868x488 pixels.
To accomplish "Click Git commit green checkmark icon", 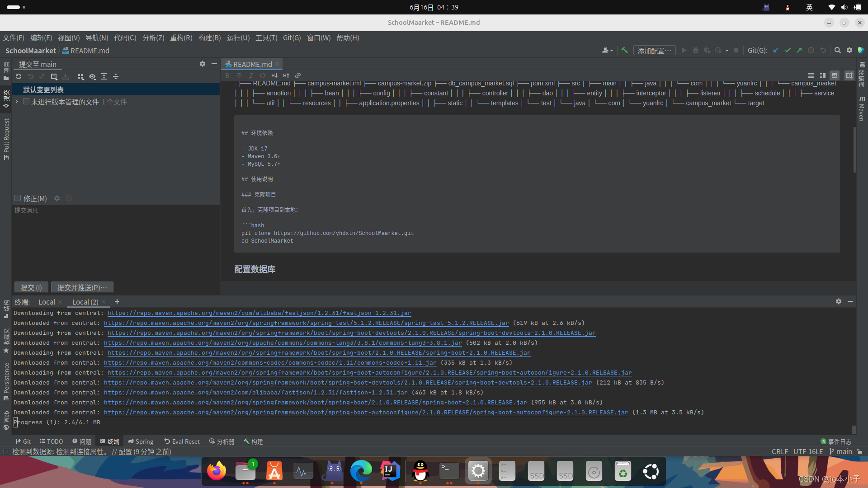I will coord(788,50).
